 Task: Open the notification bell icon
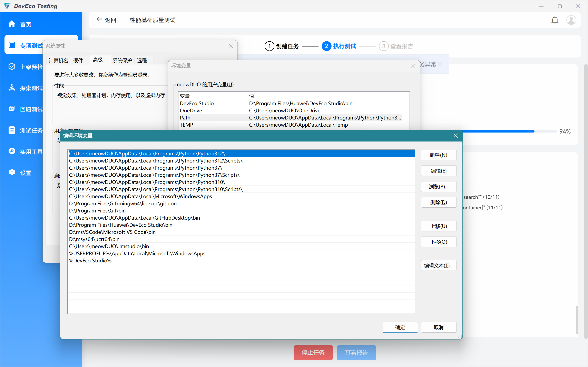tap(555, 20)
